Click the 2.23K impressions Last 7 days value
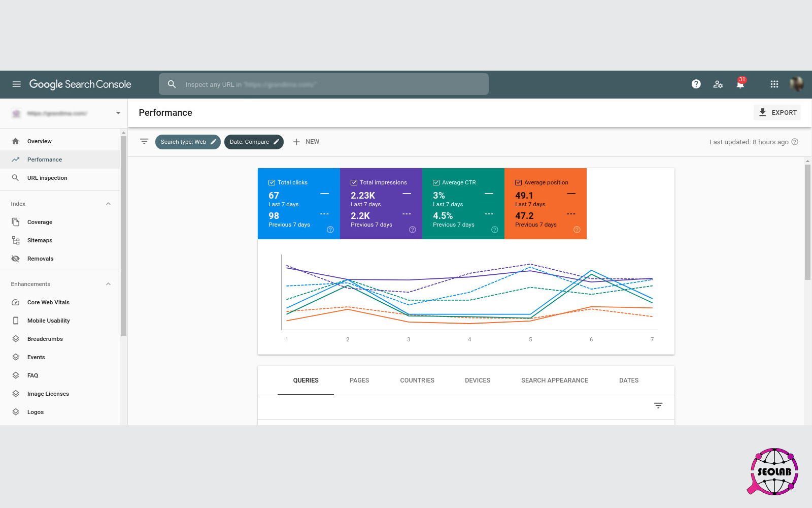This screenshot has width=812, height=508. click(x=363, y=196)
